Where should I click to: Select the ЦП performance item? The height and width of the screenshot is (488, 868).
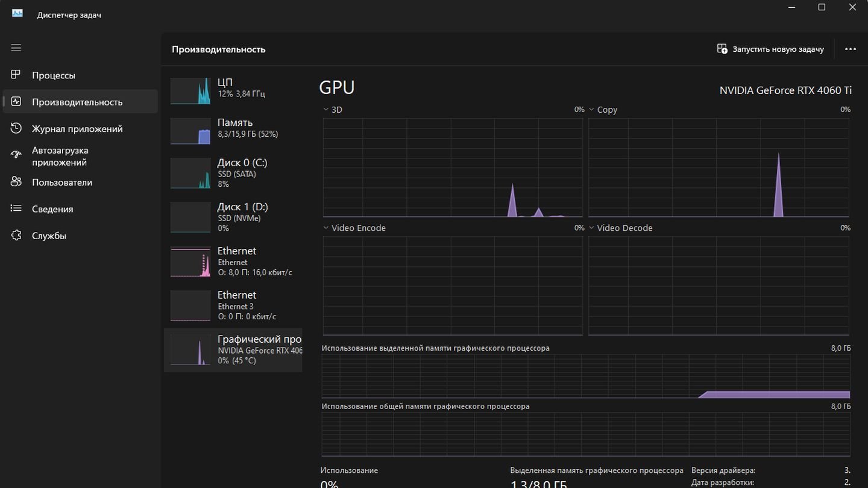[233, 89]
